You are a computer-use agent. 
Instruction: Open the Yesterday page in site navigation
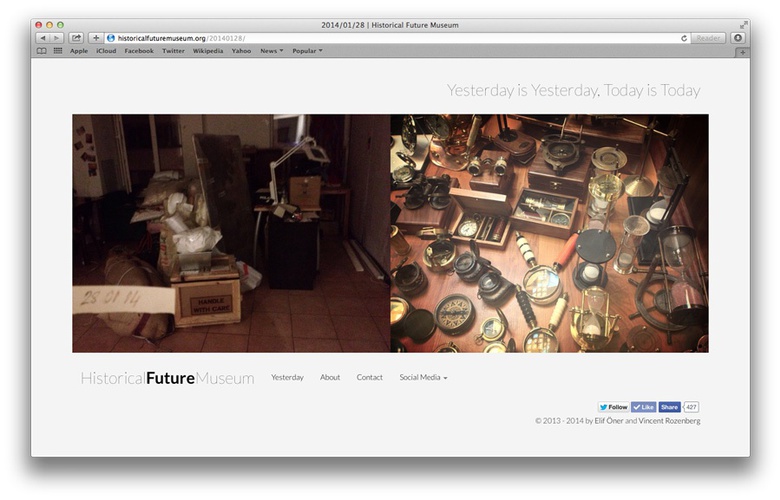[287, 378]
